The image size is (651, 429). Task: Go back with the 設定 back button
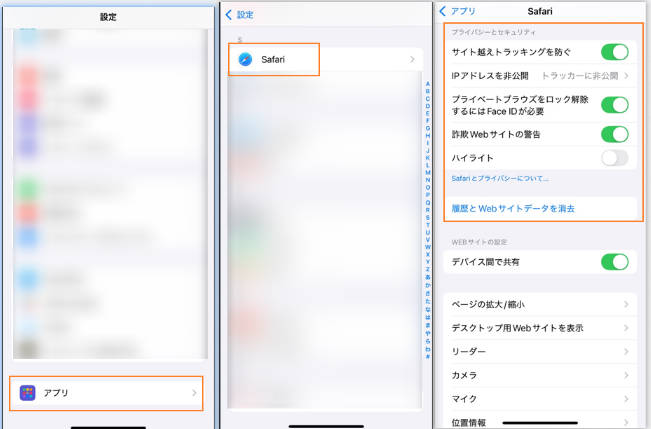240,15
